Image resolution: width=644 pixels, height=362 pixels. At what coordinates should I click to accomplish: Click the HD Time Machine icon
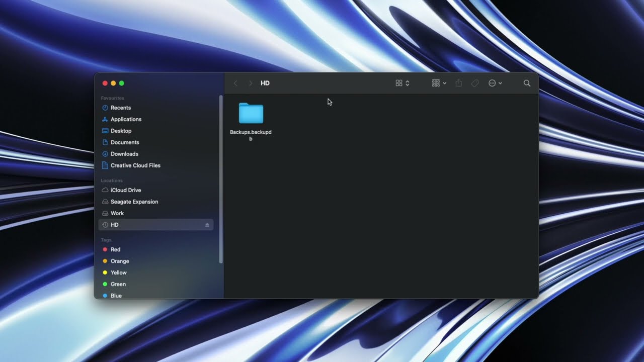(105, 225)
